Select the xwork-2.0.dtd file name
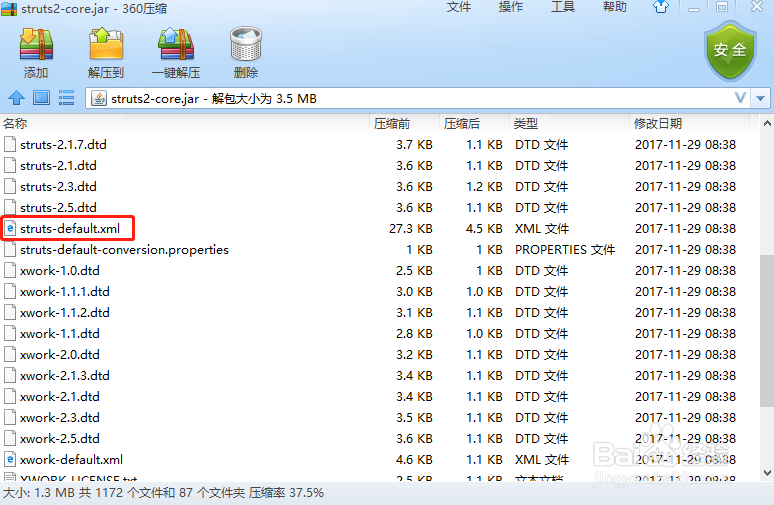 click(x=60, y=355)
